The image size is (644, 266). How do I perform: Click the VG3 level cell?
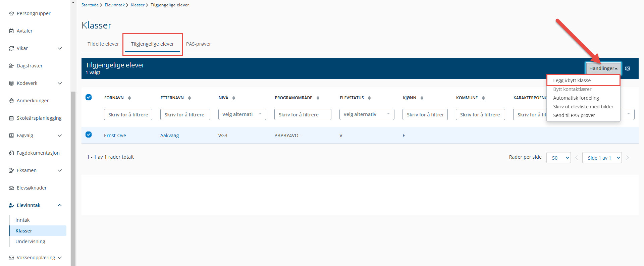[x=223, y=136]
